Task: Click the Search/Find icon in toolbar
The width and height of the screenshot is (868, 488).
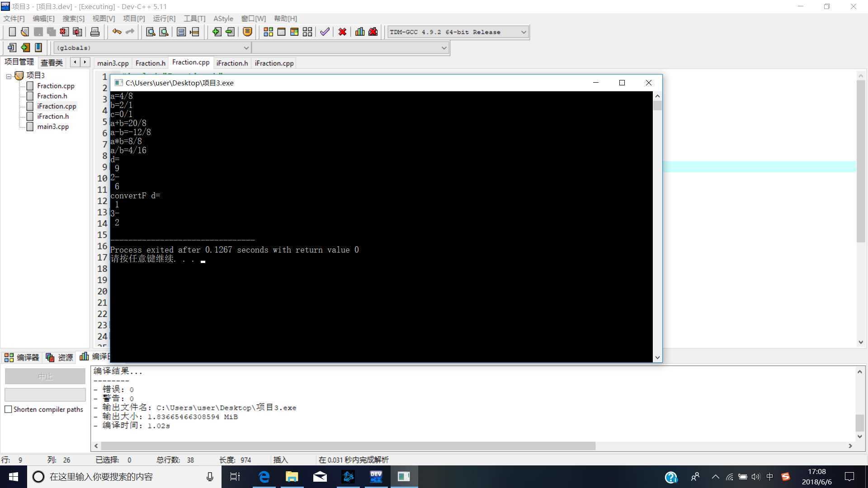Action: click(151, 32)
